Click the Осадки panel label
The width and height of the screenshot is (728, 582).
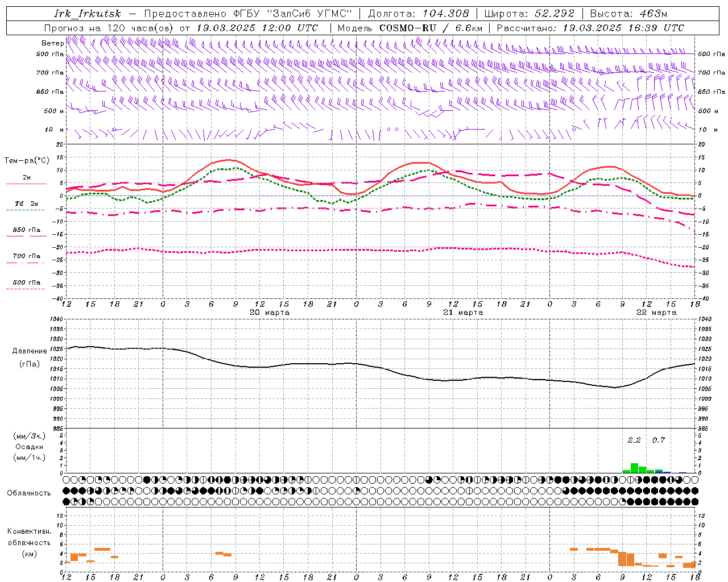coord(30,447)
